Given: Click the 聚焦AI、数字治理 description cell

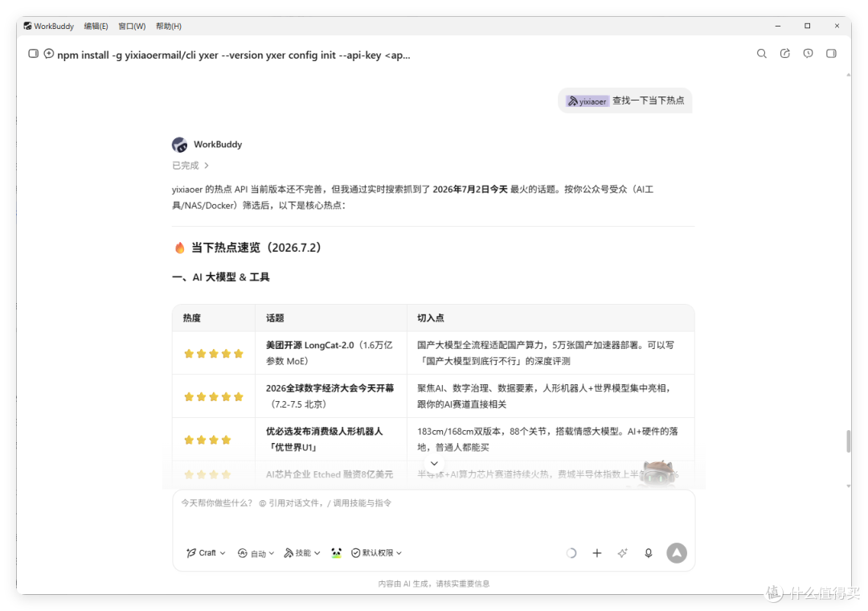Looking at the screenshot, I should 551,396.
